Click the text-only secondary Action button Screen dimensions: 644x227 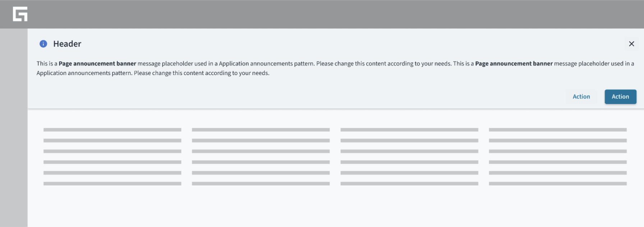point(581,97)
